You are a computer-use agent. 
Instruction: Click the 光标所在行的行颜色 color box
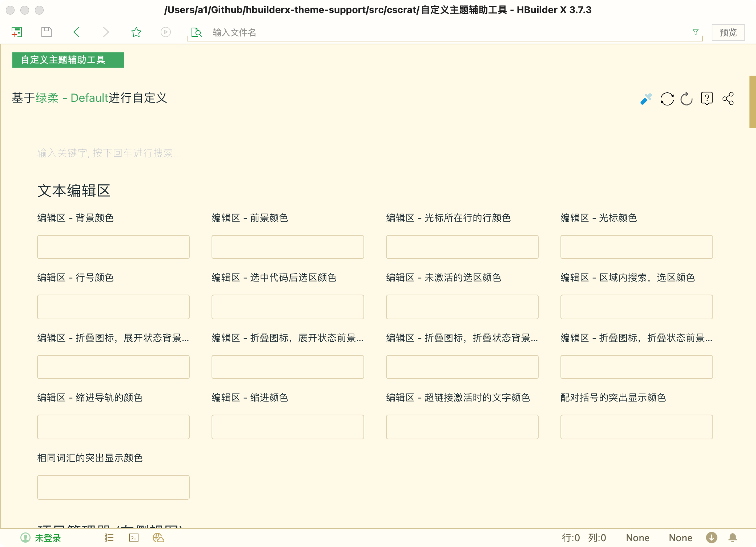coord(462,247)
